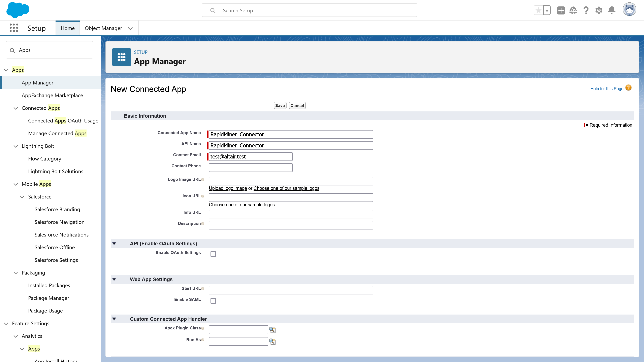Click the Description help icon

(x=202, y=224)
